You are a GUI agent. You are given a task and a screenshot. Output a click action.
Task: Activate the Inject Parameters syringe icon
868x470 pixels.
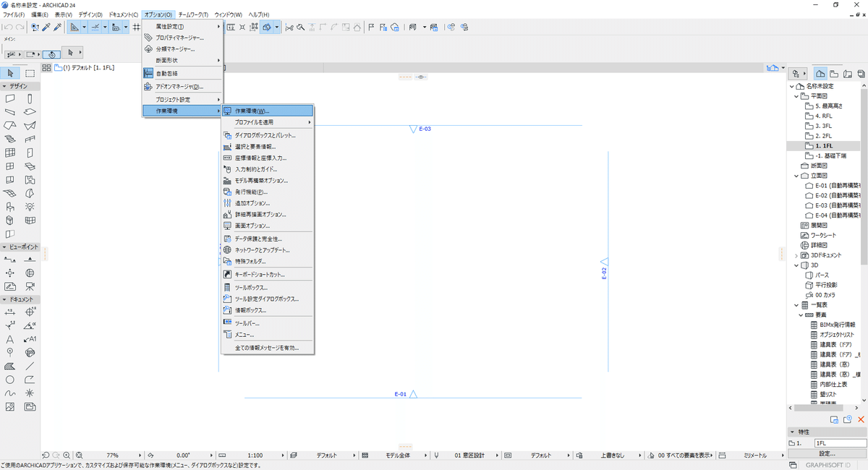pyautogui.click(x=58, y=27)
